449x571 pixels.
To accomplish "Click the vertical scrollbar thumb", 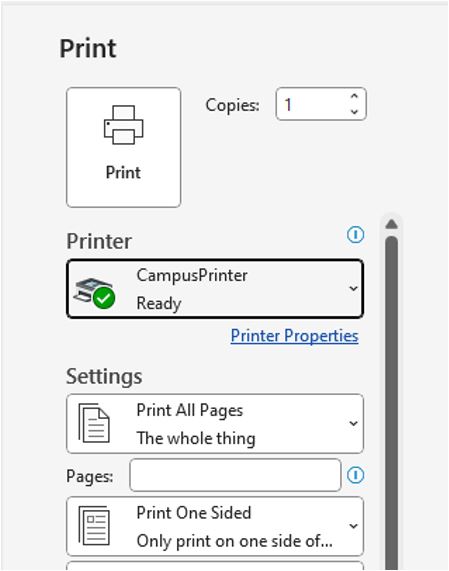I will coord(391,402).
